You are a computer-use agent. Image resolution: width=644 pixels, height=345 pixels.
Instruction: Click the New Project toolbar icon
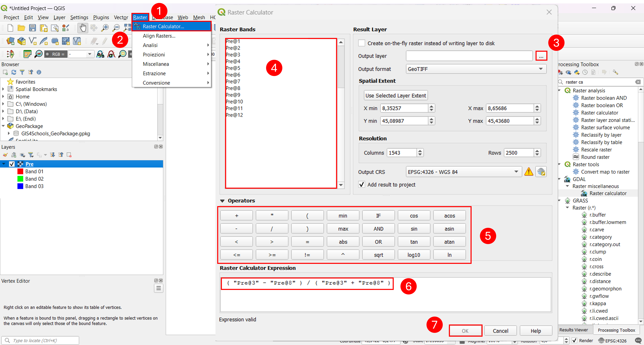(x=10, y=28)
